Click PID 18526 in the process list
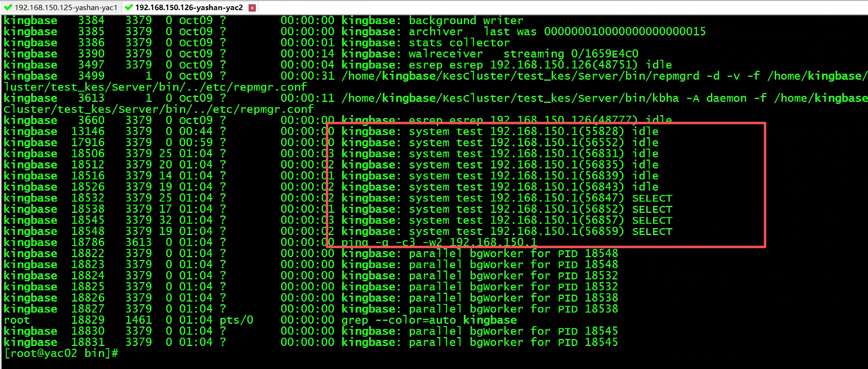This screenshot has height=369, width=868. [x=88, y=187]
